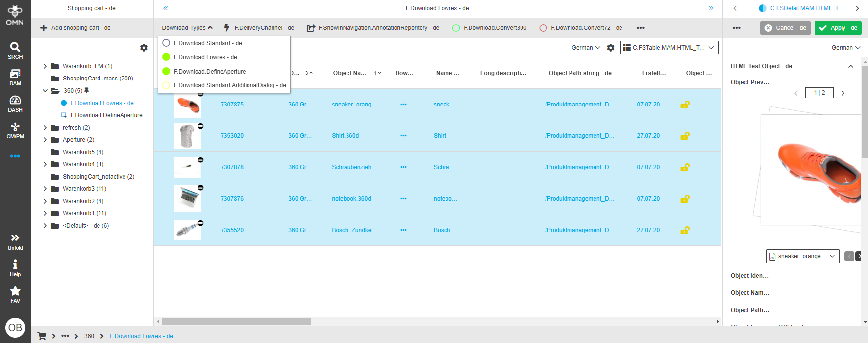Open the DAM module in sidebar
The image size is (868, 343).
15,77
